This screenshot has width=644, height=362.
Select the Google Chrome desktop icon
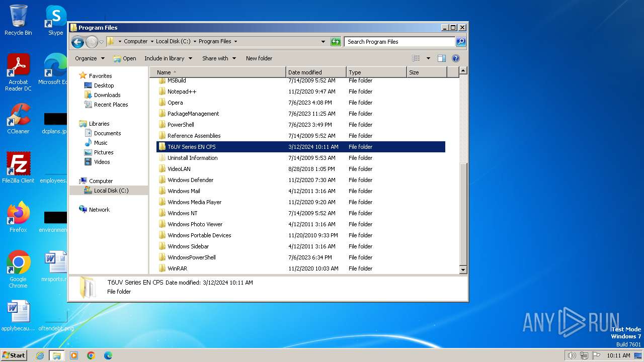pos(18,269)
